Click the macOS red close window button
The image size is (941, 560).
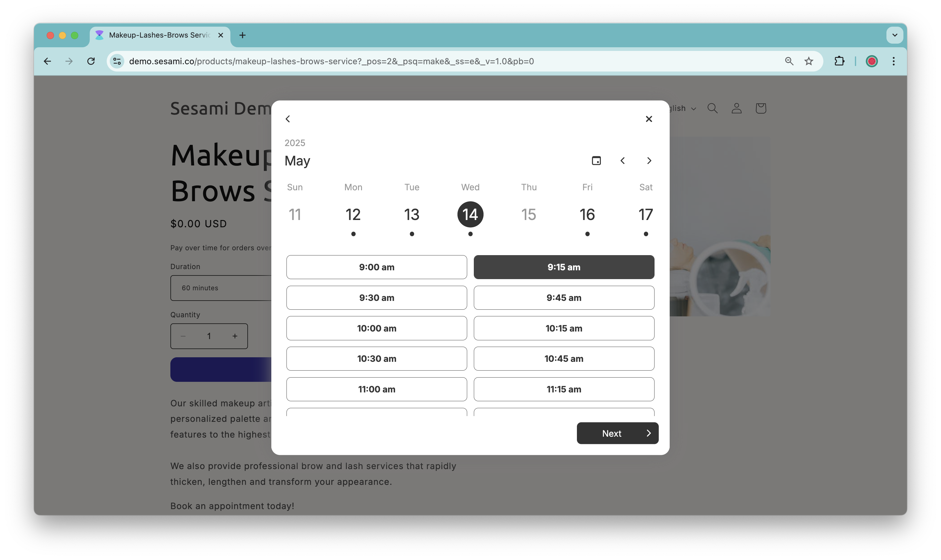click(x=50, y=35)
